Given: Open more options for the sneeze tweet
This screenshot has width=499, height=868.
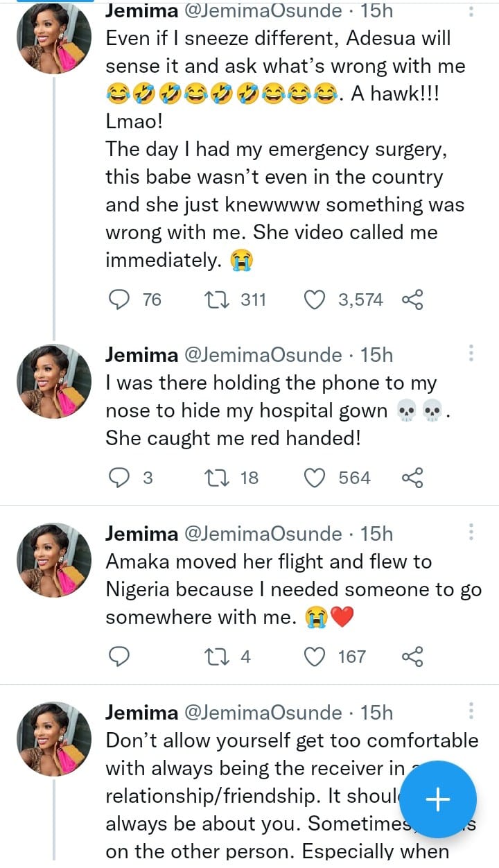Looking at the screenshot, I should (x=471, y=11).
